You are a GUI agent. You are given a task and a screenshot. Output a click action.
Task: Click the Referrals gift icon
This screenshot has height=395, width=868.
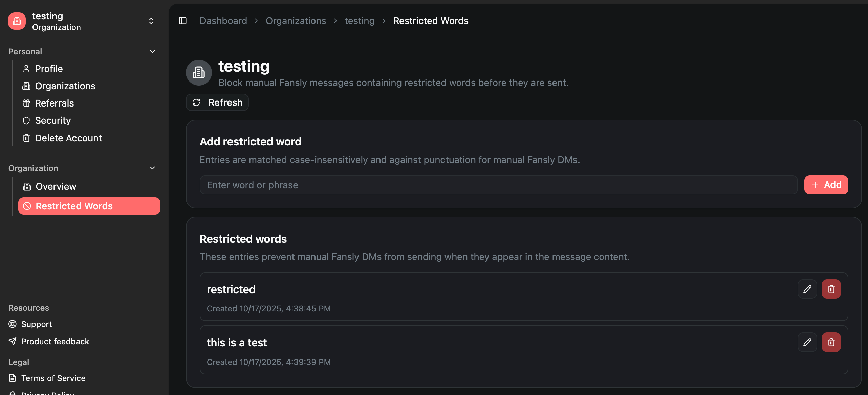pos(26,103)
